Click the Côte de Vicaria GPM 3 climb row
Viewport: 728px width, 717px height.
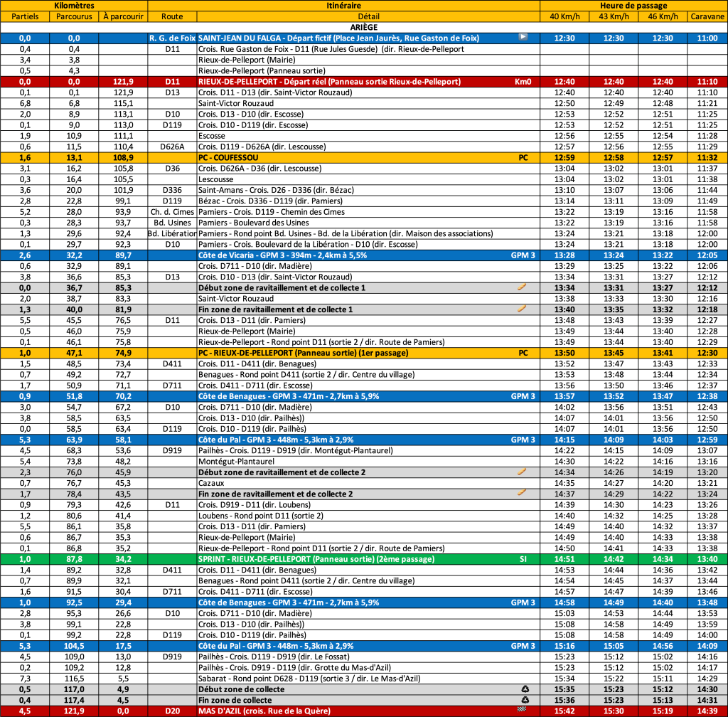(x=282, y=255)
